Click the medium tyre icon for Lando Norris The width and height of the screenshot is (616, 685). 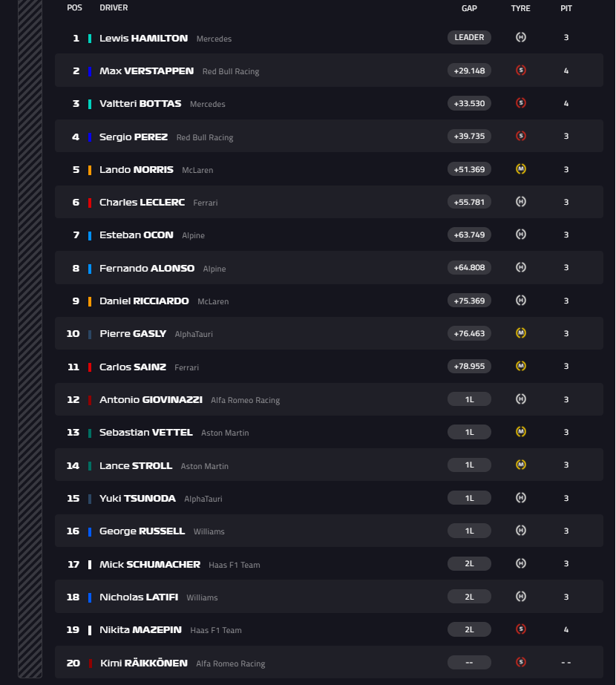tap(521, 169)
